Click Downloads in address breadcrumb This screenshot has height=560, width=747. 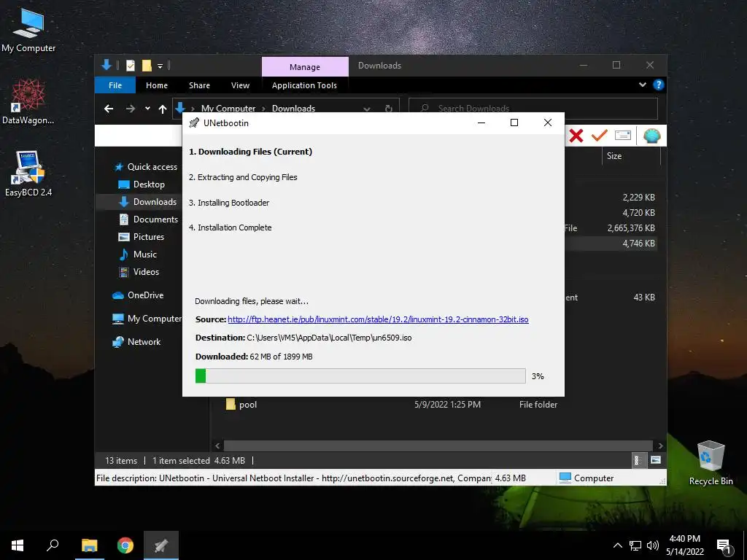[x=293, y=109]
